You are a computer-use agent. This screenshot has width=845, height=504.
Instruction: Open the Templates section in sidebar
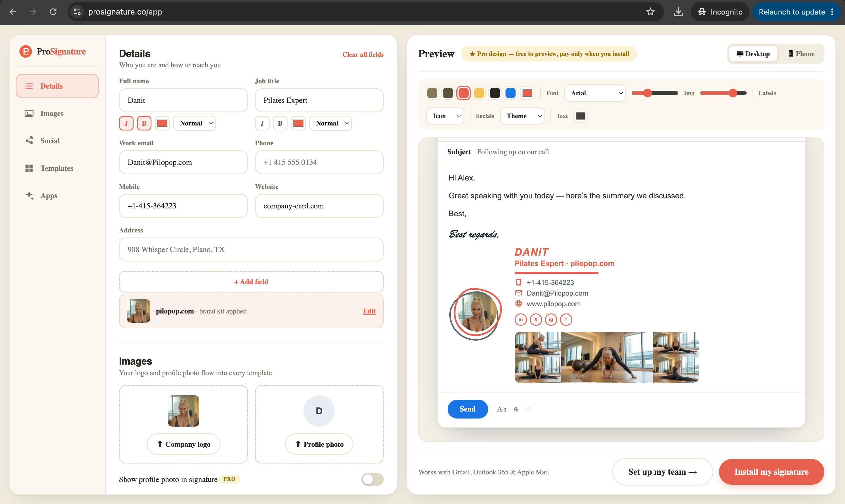57,168
